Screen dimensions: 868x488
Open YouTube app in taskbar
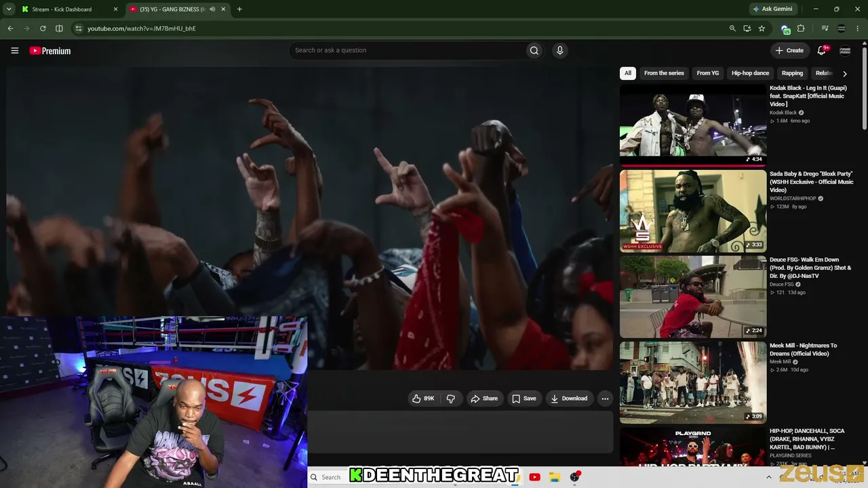tap(534, 477)
